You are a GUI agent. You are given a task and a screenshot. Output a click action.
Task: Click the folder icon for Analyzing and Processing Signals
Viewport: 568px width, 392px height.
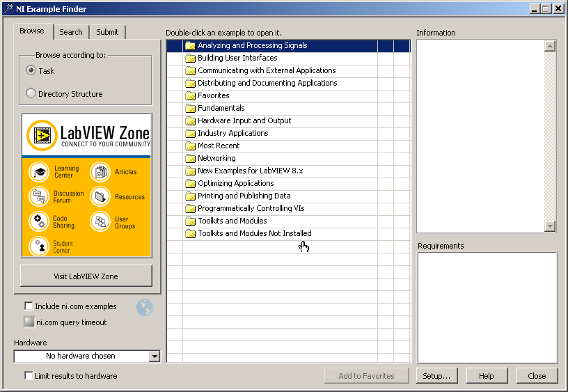tap(190, 46)
